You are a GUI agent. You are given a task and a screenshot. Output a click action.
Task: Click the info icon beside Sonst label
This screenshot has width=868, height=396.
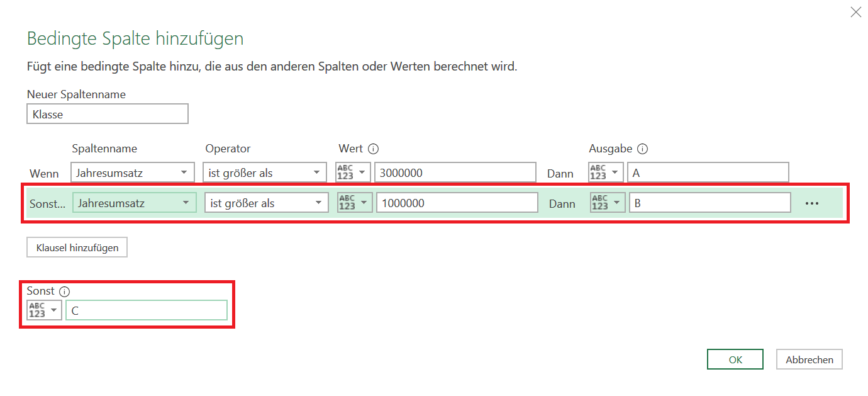[64, 291]
